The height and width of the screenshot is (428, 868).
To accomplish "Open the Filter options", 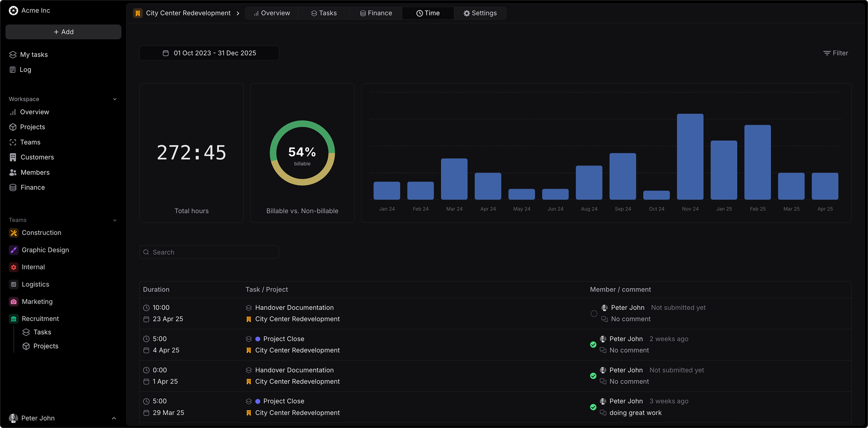I will pos(835,53).
